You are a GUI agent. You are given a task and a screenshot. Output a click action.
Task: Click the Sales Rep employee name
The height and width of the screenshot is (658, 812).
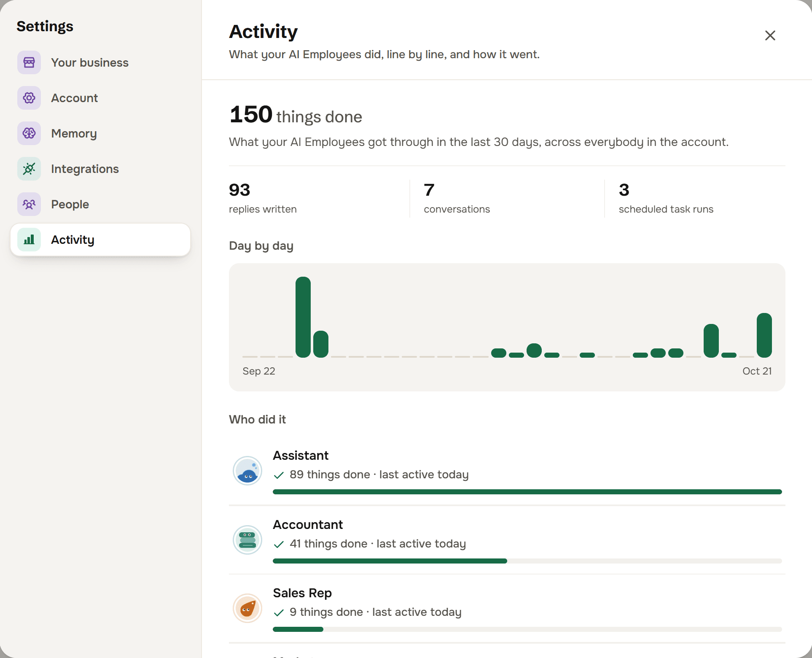(x=302, y=593)
